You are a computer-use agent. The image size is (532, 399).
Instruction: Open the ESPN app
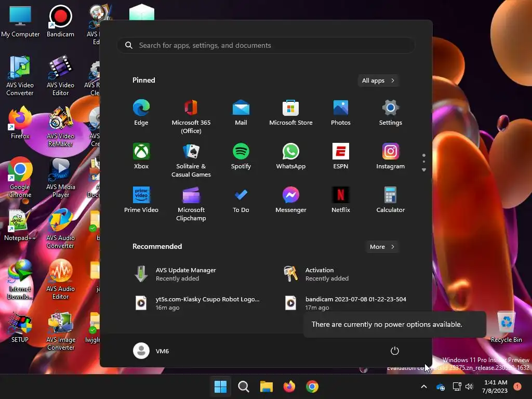pyautogui.click(x=341, y=156)
